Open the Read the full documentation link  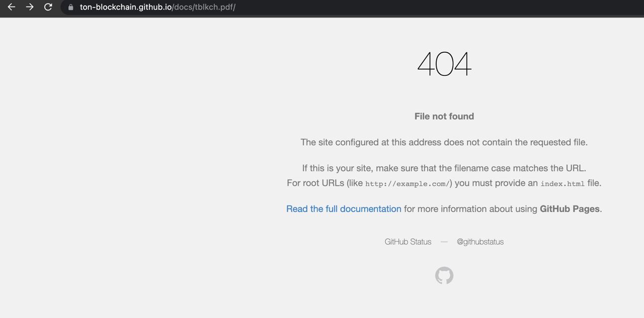point(344,209)
